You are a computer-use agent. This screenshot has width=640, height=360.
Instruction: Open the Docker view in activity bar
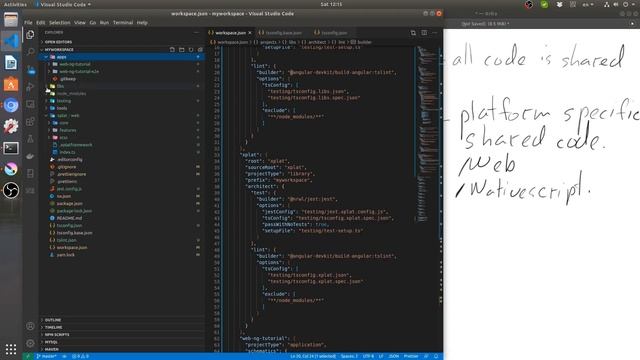click(x=30, y=156)
